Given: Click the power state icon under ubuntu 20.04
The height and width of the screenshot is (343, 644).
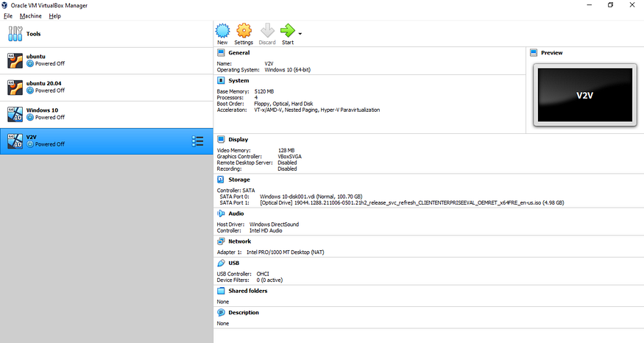Looking at the screenshot, I should [x=30, y=91].
